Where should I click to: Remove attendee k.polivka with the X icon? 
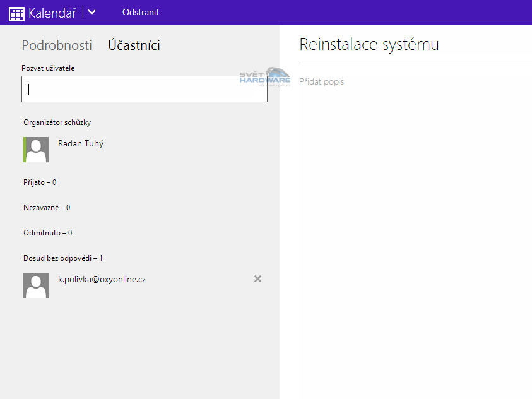tap(257, 279)
